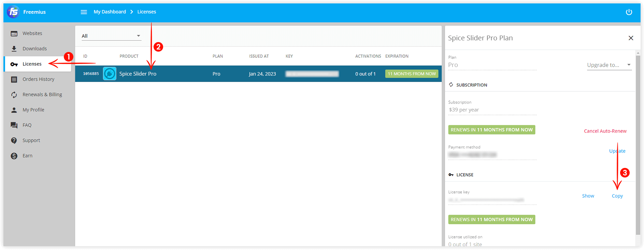Image resolution: width=644 pixels, height=251 pixels.
Task: Open Renewals & Billing section
Action: pyautogui.click(x=38, y=95)
